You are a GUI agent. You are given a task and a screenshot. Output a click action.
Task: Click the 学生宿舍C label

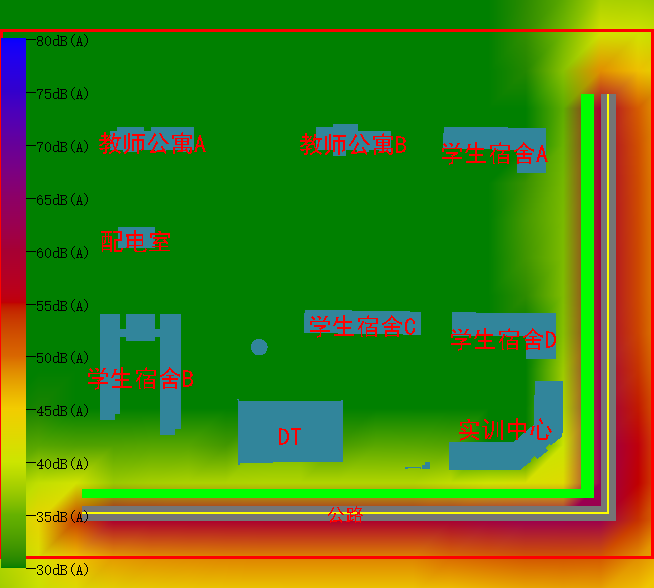361,326
